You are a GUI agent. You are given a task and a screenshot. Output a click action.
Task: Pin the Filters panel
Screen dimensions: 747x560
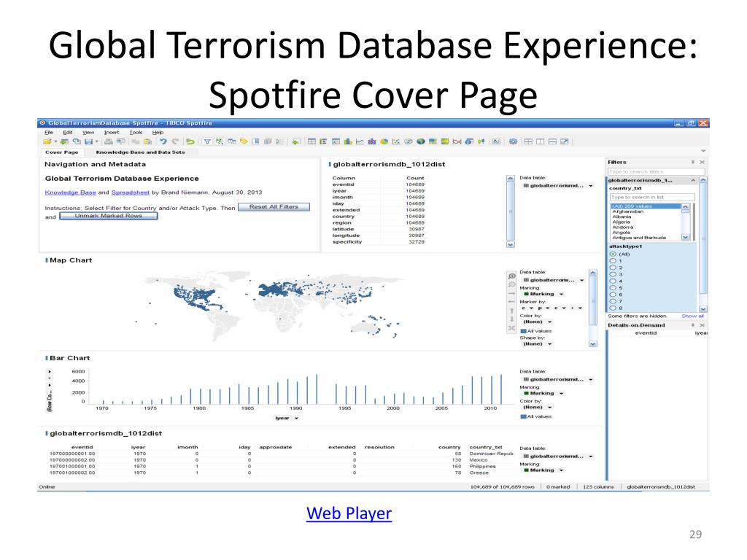pyautogui.click(x=693, y=163)
